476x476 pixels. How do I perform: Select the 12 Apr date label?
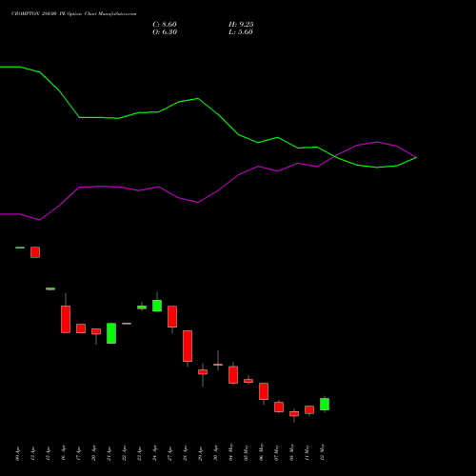pos(32,453)
